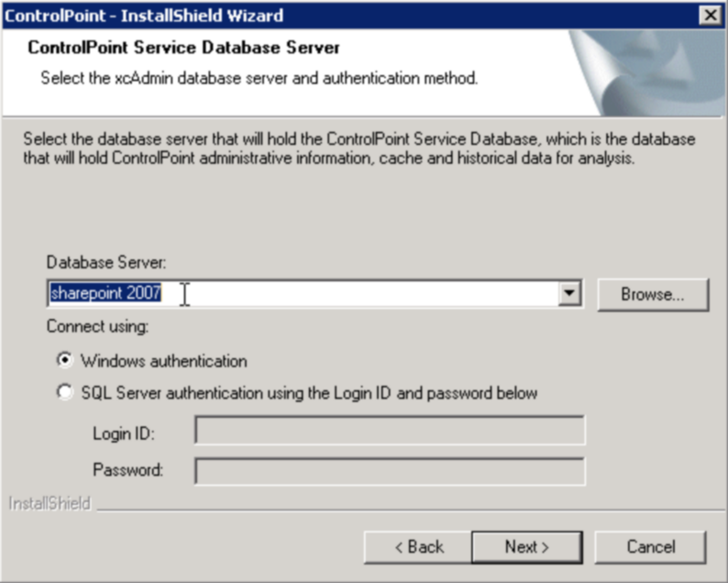Click the "Database Server:" label
This screenshot has width=728, height=583.
106,262
